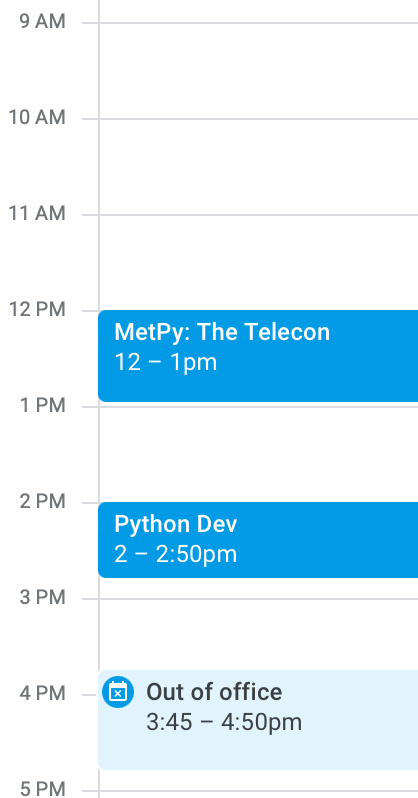Click the 9 AM hour label
Screen dimensions: 418x798
click(x=43, y=22)
